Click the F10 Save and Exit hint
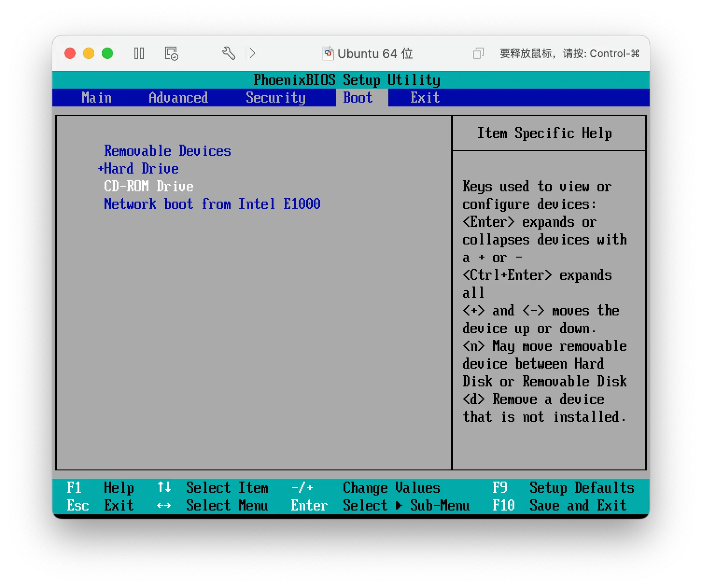 click(560, 505)
